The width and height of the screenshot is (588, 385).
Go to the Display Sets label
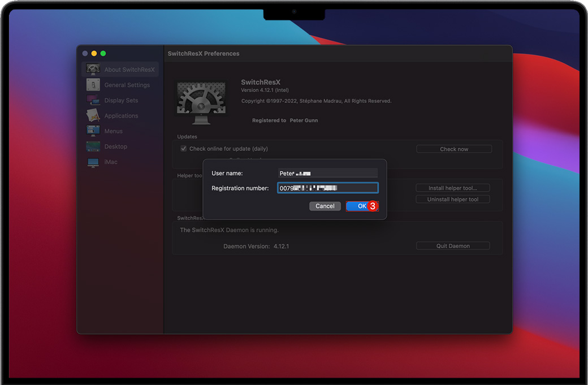121,101
